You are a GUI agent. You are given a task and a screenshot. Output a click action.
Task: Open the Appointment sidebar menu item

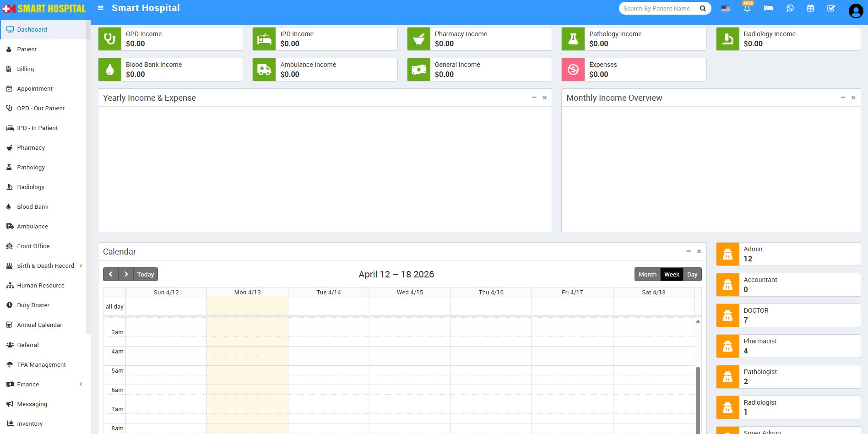43,89
